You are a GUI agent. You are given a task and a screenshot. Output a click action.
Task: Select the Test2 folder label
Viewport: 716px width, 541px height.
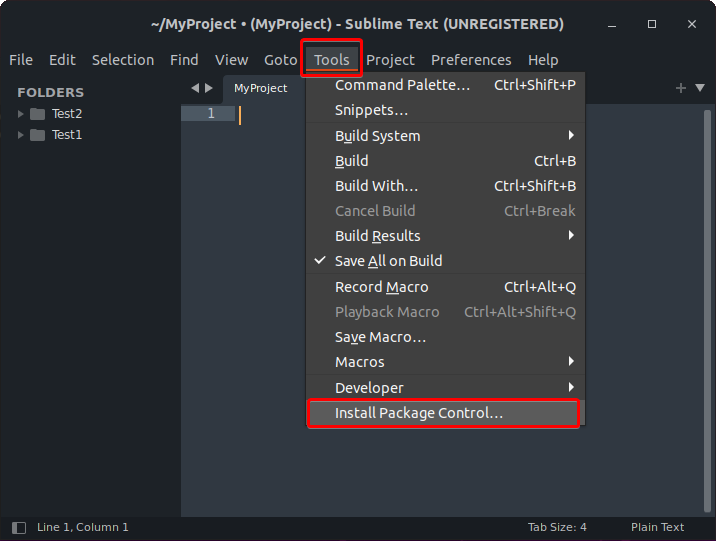[67, 114]
